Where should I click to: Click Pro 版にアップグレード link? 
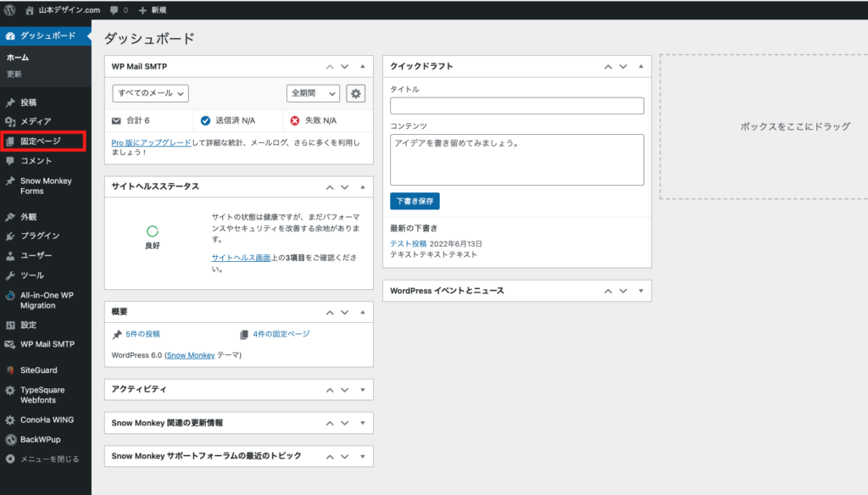[151, 143]
